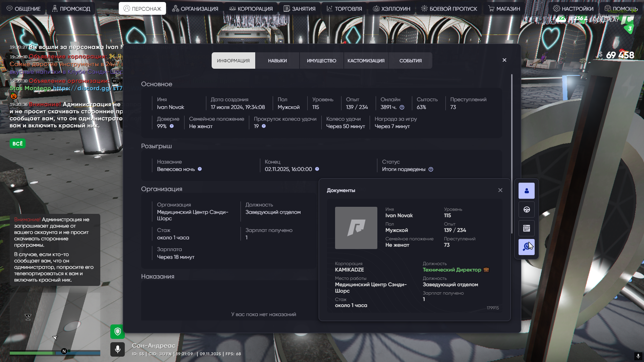The image size is (644, 362).
Task: Open the МАГАЗИН shop menu
Action: click(x=504, y=9)
